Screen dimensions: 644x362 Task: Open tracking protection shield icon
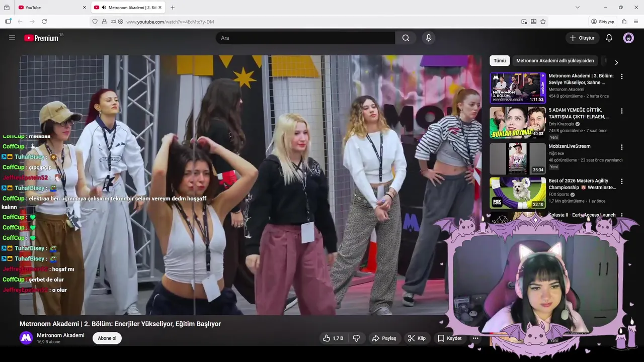(x=95, y=22)
